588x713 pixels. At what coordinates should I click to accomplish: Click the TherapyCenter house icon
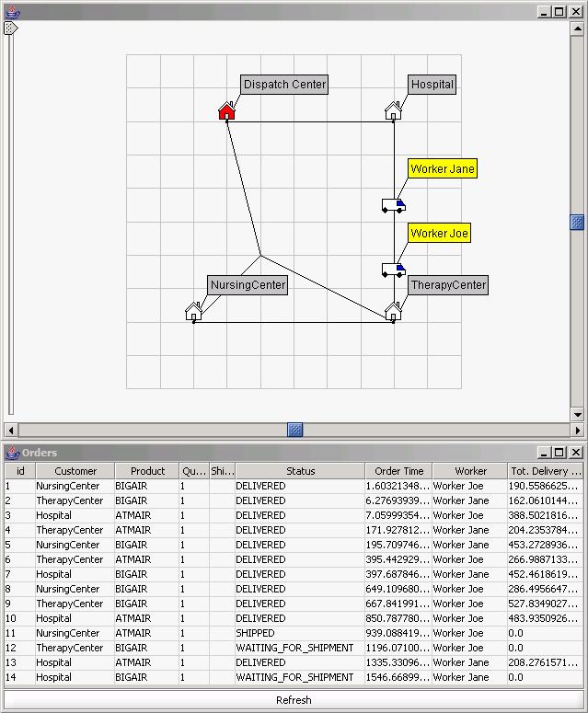pos(393,311)
